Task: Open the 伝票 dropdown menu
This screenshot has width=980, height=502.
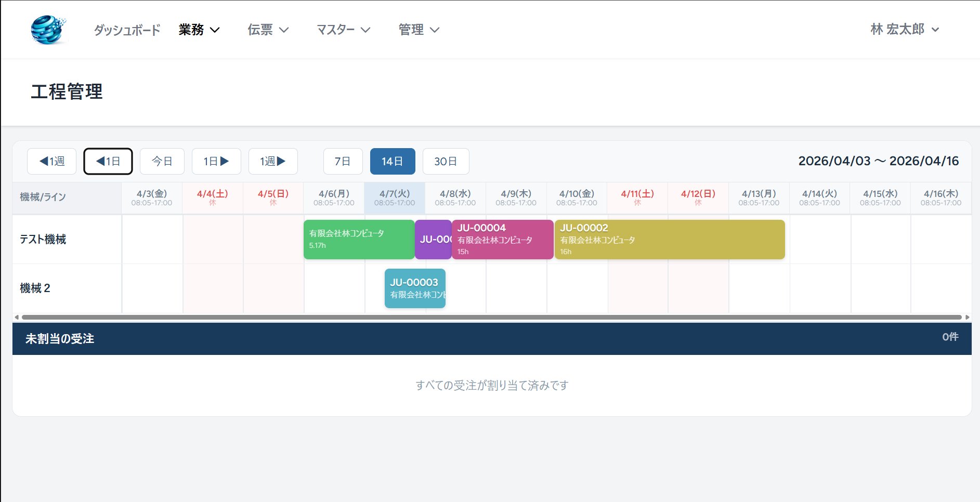Action: 268,30
